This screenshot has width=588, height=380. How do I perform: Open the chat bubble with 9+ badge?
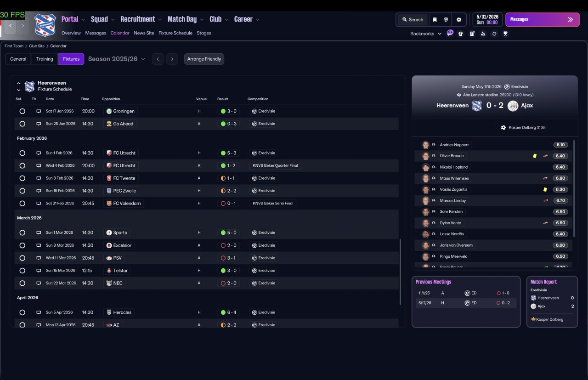[x=450, y=33]
